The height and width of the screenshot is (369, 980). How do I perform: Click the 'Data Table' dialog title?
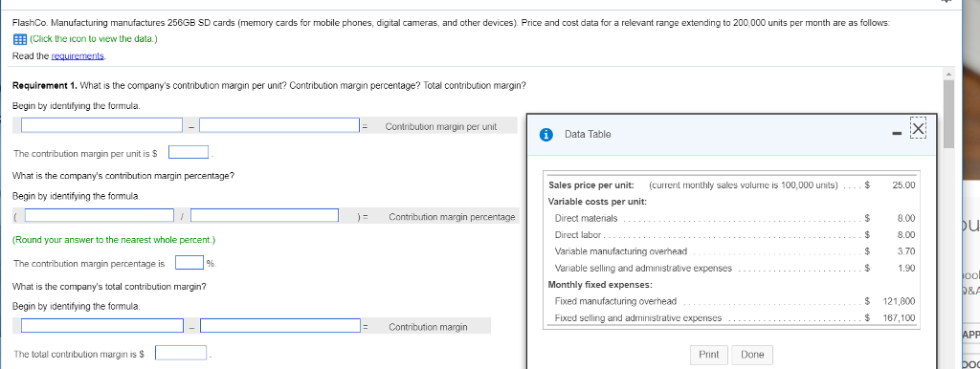click(x=588, y=134)
